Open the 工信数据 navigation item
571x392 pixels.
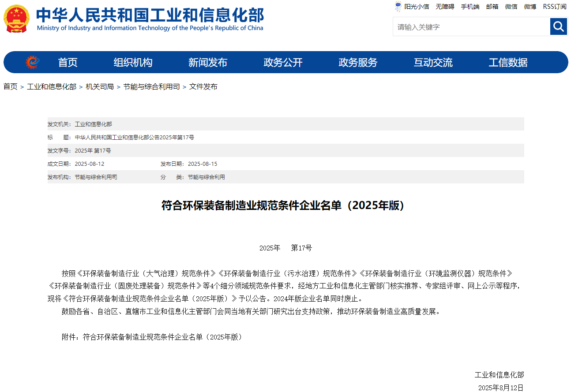click(x=508, y=62)
